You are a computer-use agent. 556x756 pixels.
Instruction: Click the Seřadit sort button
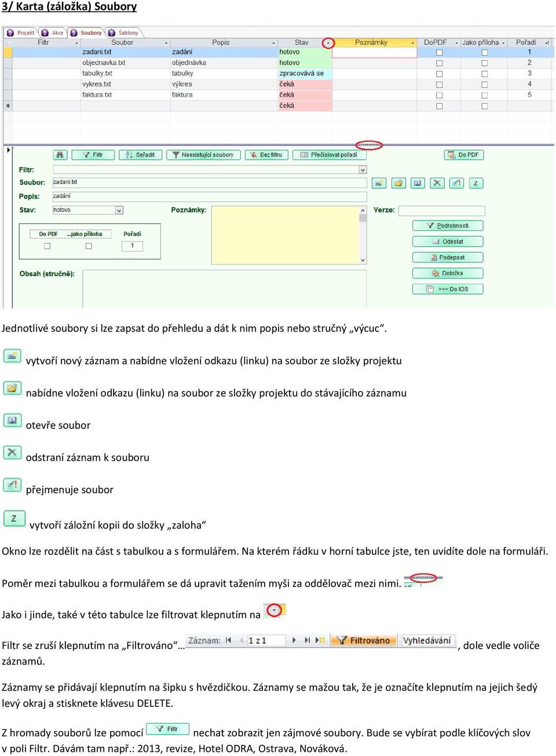(x=140, y=155)
